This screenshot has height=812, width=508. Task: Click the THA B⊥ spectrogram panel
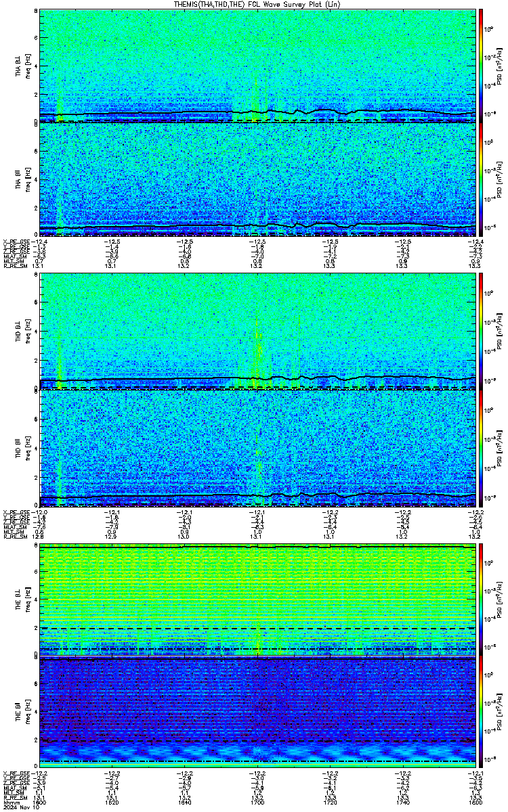point(257,66)
